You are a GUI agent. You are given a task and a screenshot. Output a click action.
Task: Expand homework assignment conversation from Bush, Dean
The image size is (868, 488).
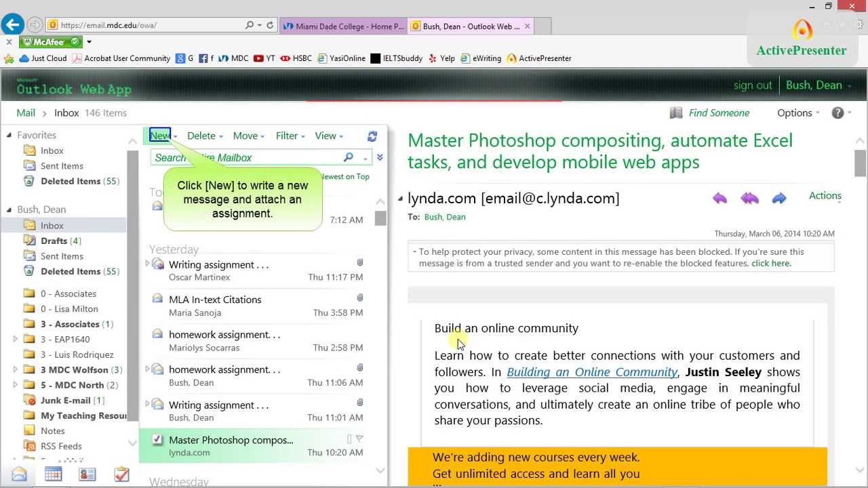pyautogui.click(x=148, y=369)
